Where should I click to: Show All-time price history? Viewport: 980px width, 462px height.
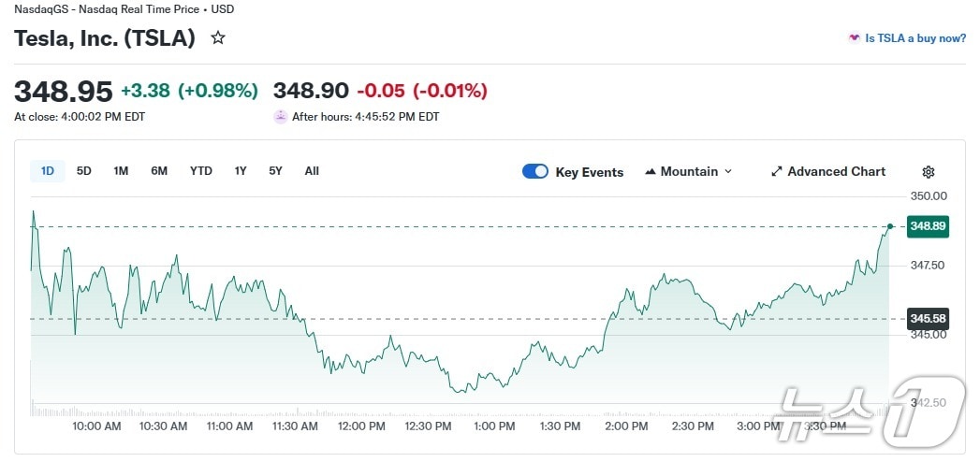312,171
